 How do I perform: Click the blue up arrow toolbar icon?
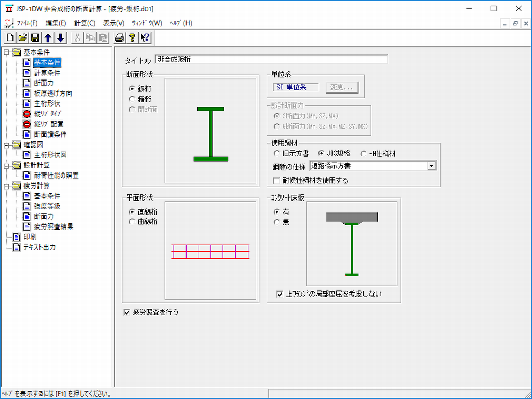coord(48,37)
